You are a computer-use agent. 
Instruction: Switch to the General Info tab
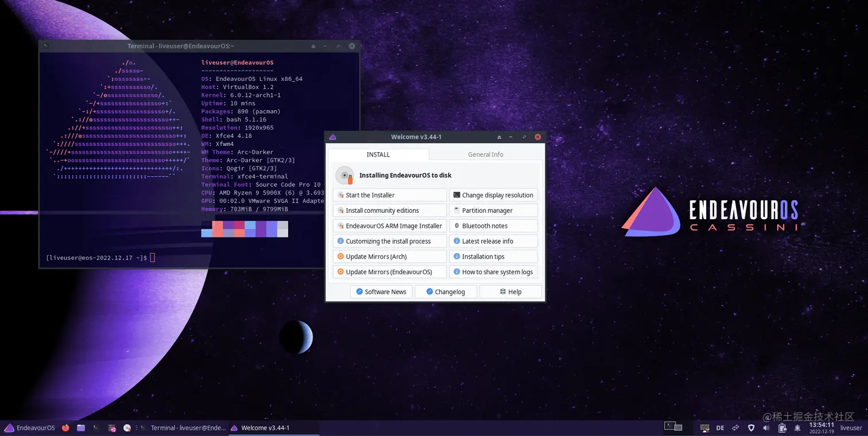(x=485, y=154)
